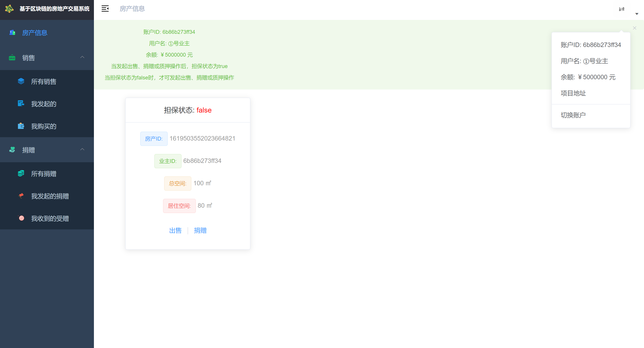Click the blockchain system logo icon
The image size is (644, 348).
9,9
